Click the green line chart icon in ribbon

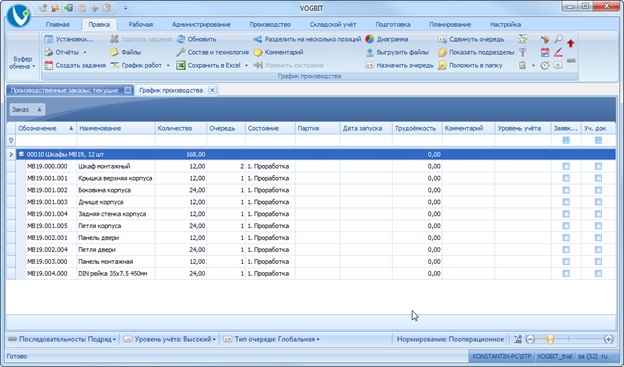point(523,39)
